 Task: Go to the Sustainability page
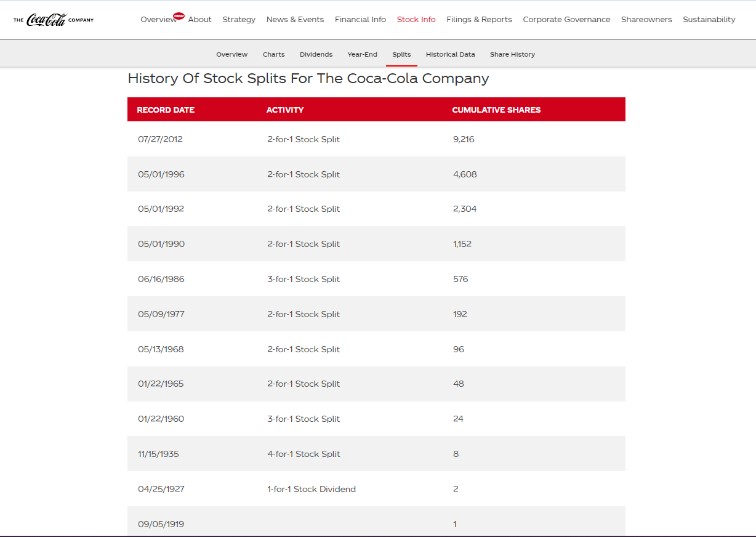click(x=709, y=20)
